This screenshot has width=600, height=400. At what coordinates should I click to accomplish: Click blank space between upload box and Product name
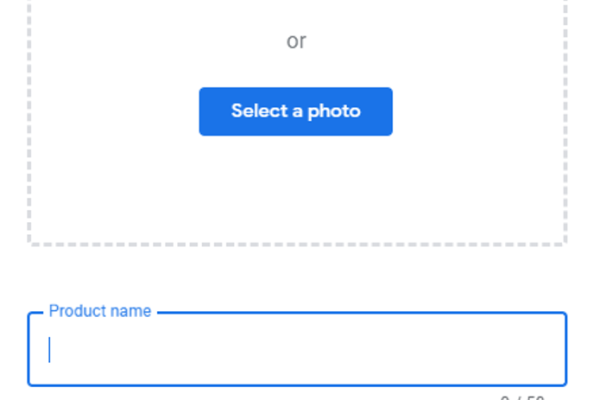(x=297, y=274)
